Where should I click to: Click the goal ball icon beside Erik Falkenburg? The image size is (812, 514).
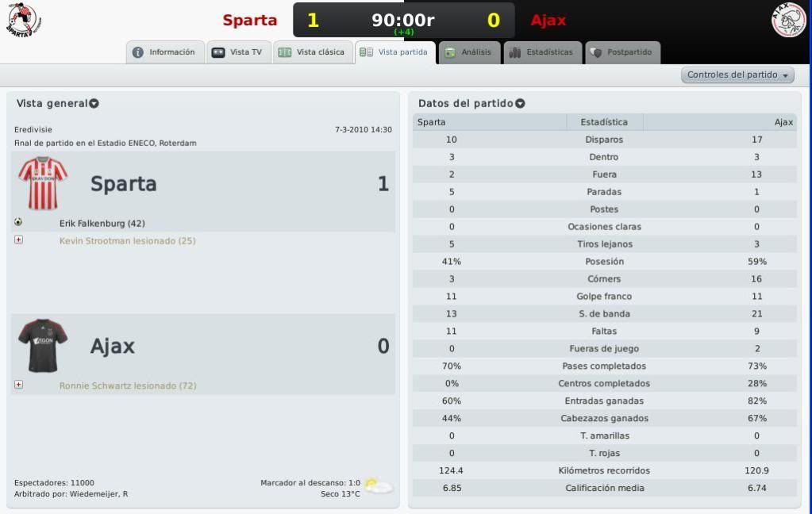point(18,222)
